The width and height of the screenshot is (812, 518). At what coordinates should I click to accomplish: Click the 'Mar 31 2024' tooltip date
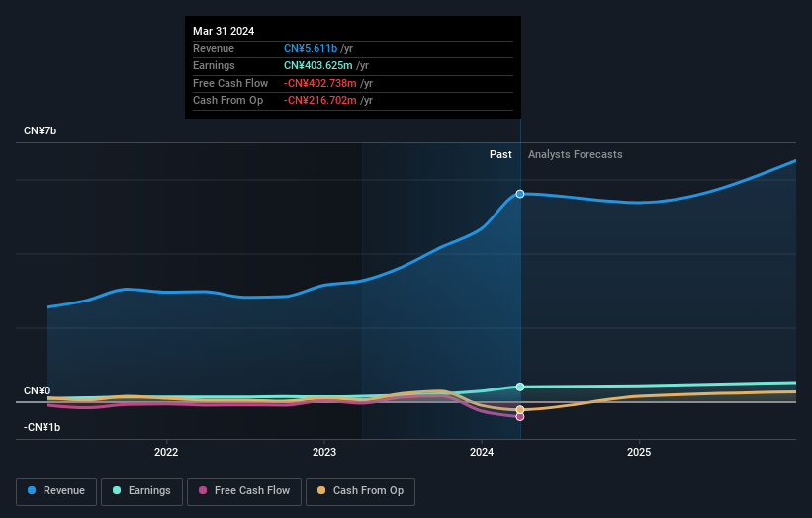tap(224, 31)
